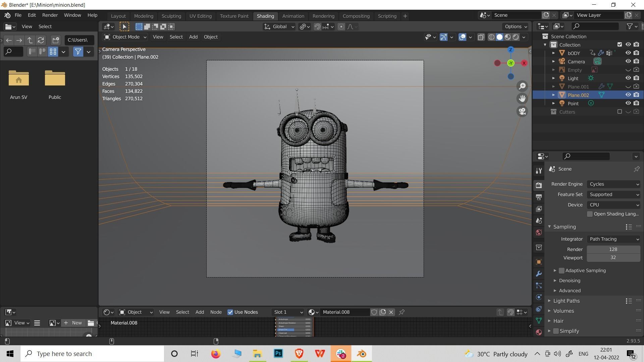Toggle Plane.002 viewport visibility eye
Screen dimensions: 644x362
628,95
